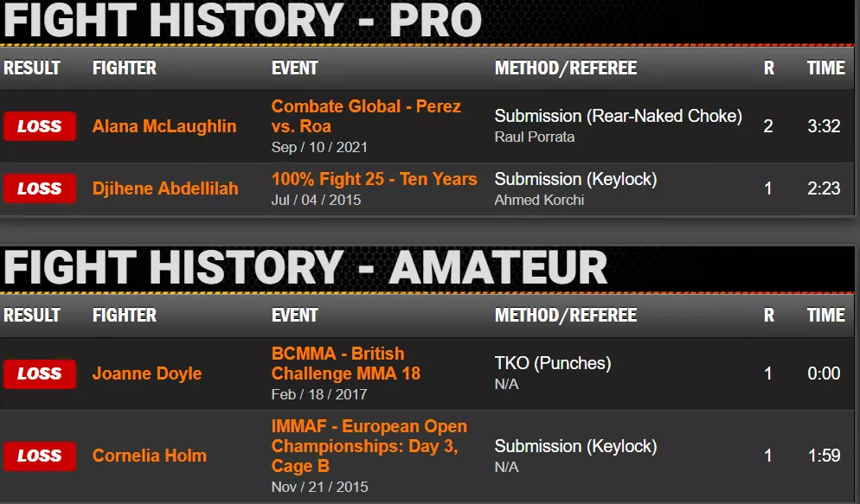Click the LOSS badge beside Alana McLaughlin
Viewport: 860px width, 504px height.
tap(40, 126)
